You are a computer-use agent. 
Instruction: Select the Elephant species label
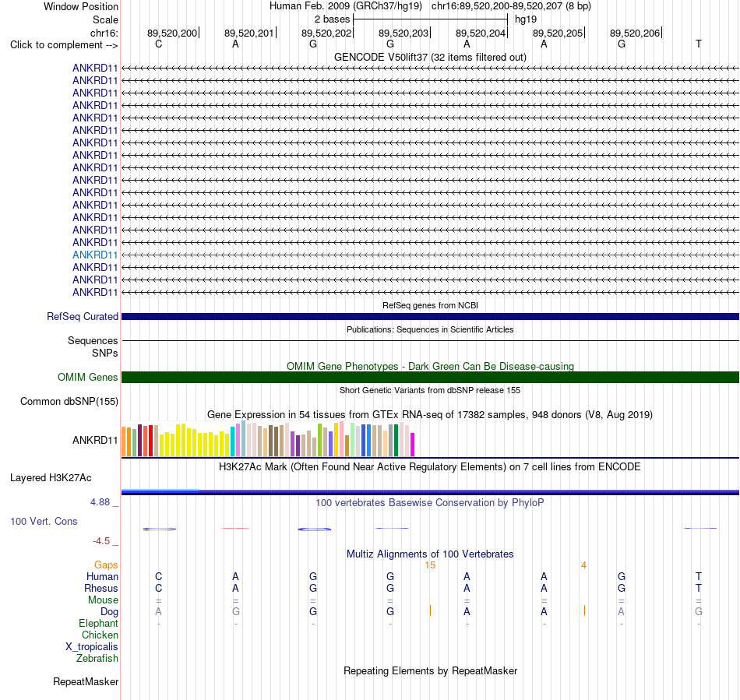[98, 624]
